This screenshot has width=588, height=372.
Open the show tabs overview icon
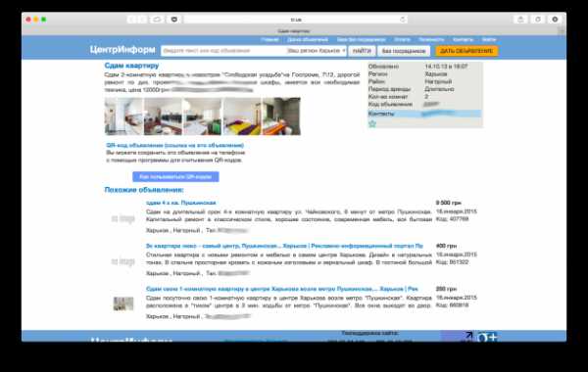[538, 20]
